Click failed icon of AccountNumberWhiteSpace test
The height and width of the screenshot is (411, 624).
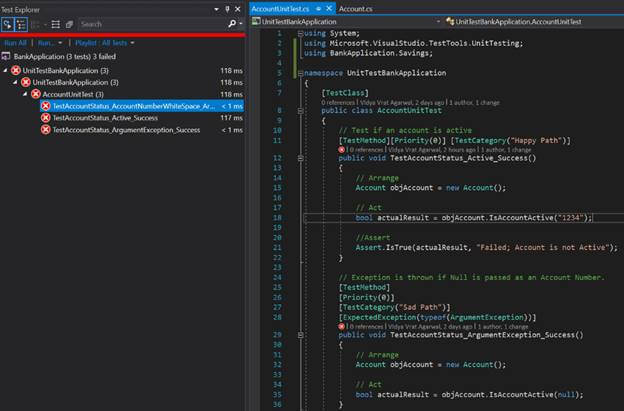point(46,106)
